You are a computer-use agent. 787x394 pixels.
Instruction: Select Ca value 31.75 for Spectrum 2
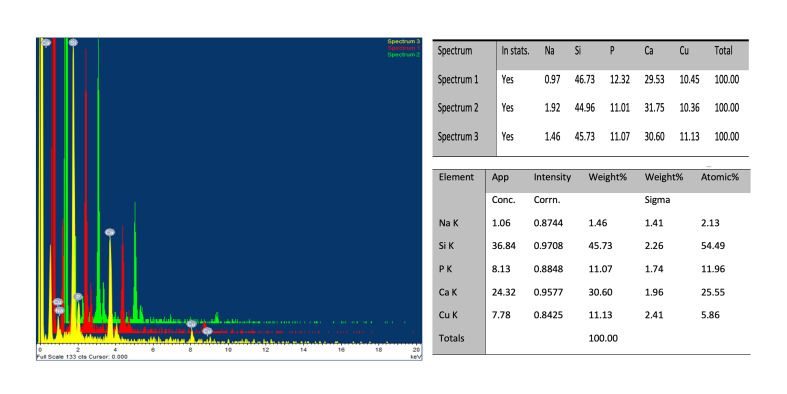654,108
